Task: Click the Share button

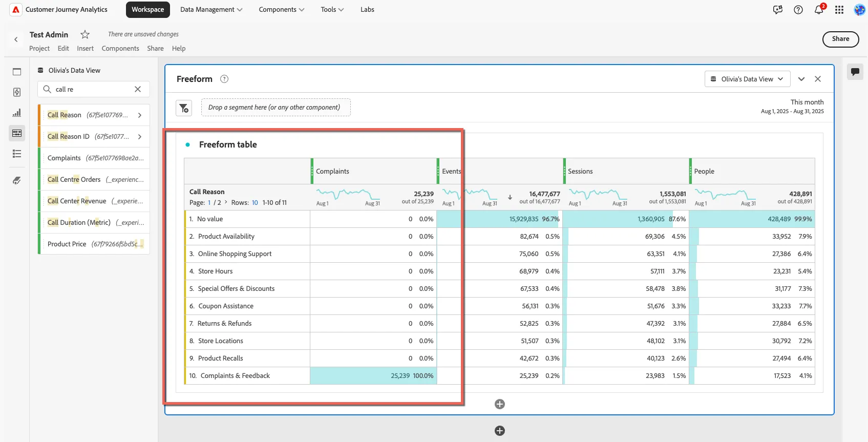Action: 840,39
